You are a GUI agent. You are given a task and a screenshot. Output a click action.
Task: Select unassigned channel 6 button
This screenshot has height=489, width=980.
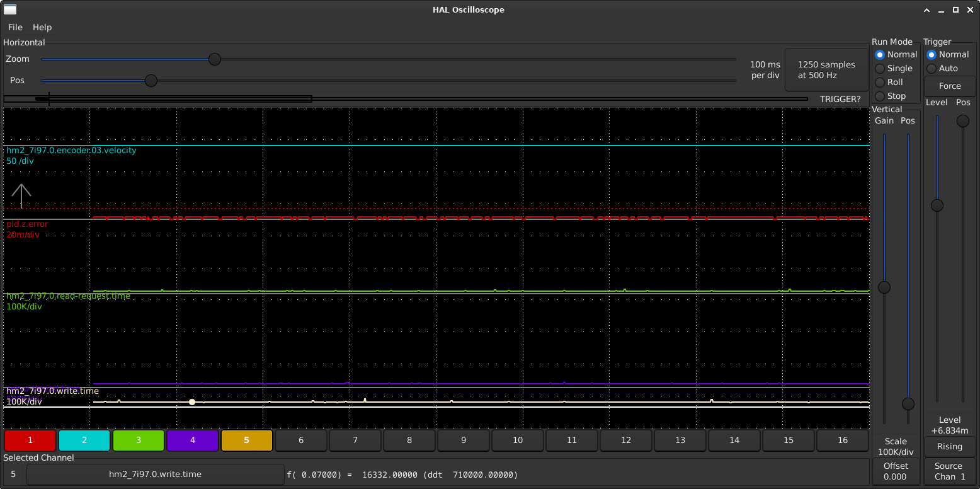pos(301,440)
